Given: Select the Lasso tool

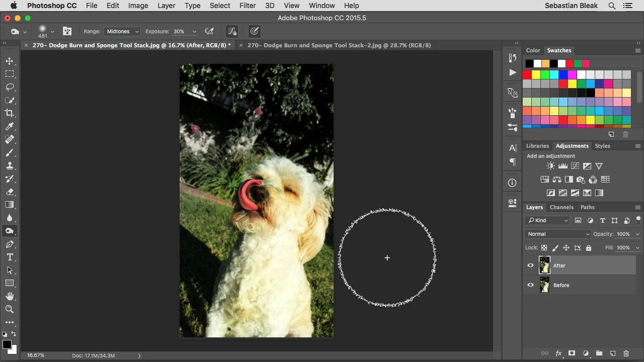Looking at the screenshot, I should (x=10, y=87).
